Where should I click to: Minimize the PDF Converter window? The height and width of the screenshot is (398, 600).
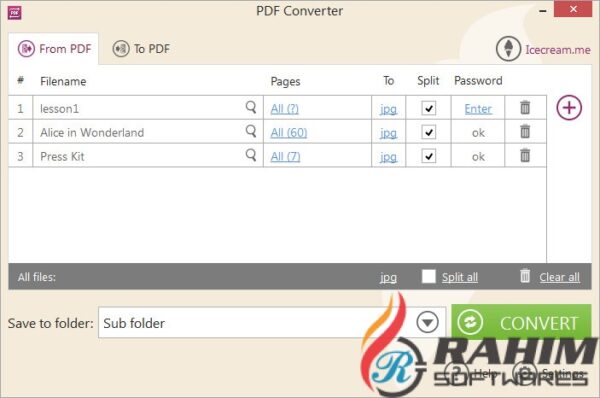tap(542, 11)
